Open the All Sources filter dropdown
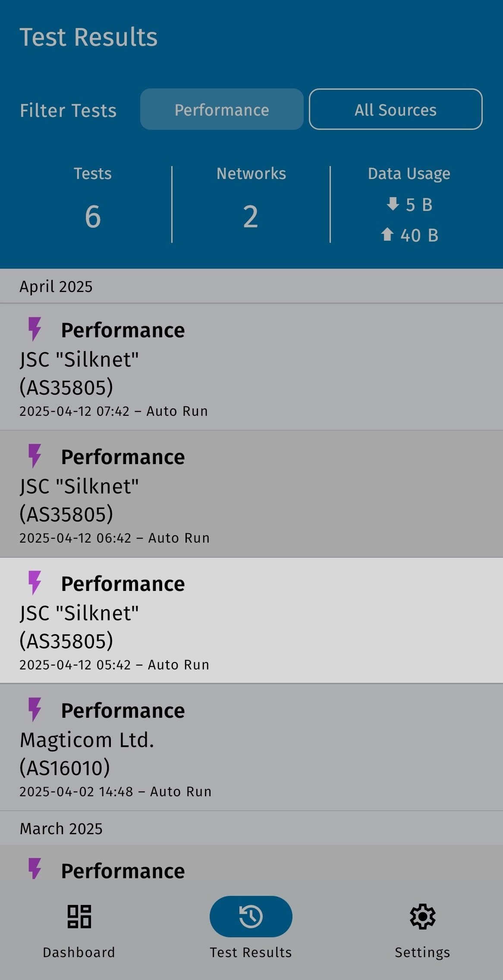The width and height of the screenshot is (503, 980). click(x=395, y=110)
